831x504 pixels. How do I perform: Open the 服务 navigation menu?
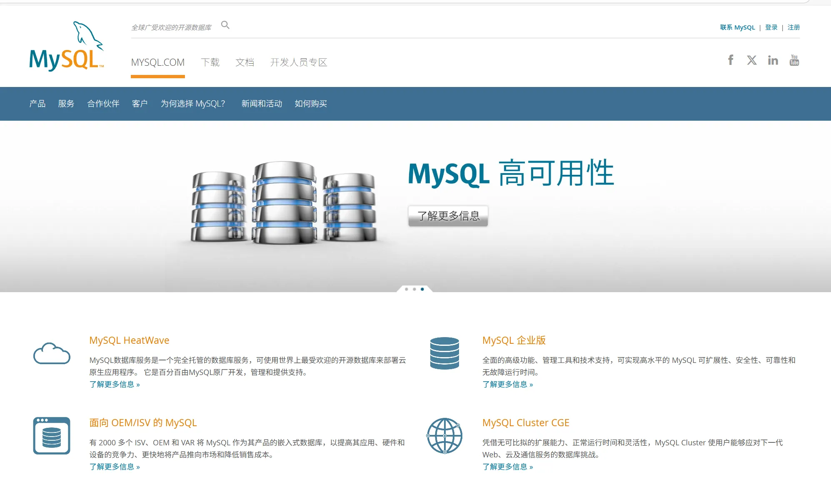click(66, 104)
